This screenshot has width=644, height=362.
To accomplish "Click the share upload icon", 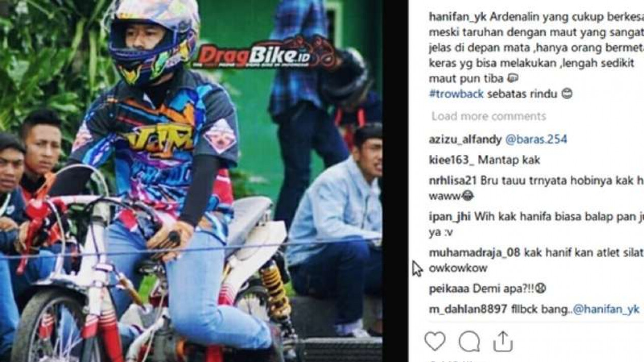I will 502,341.
